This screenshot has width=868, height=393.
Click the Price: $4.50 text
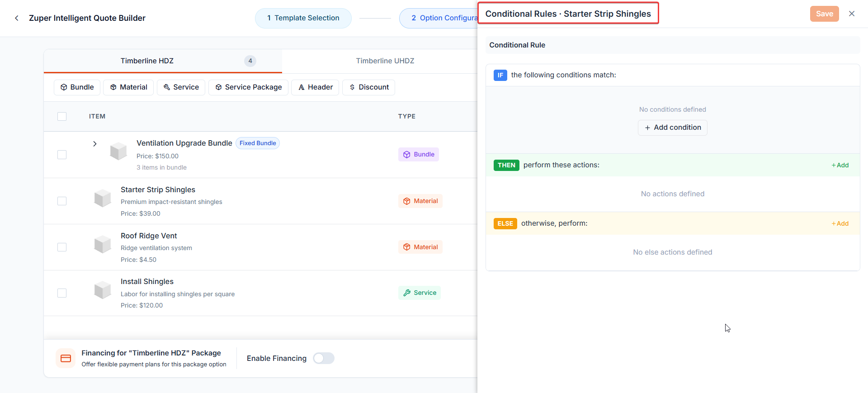click(x=138, y=260)
